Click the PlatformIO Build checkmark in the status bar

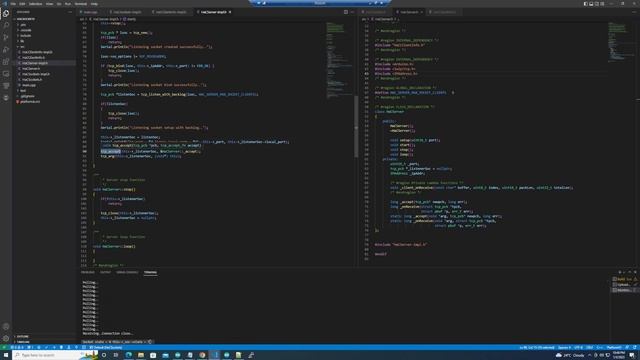[46, 347]
